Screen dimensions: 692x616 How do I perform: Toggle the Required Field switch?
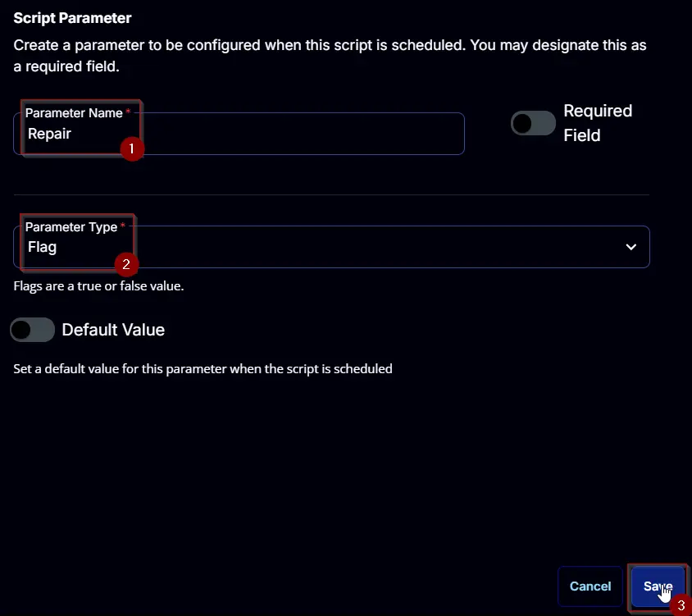pyautogui.click(x=533, y=123)
